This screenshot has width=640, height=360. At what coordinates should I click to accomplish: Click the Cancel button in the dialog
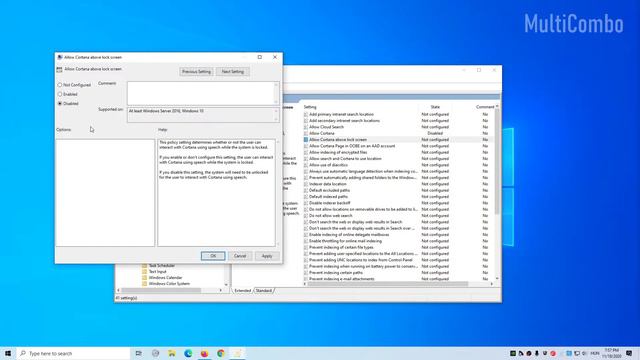(240, 256)
